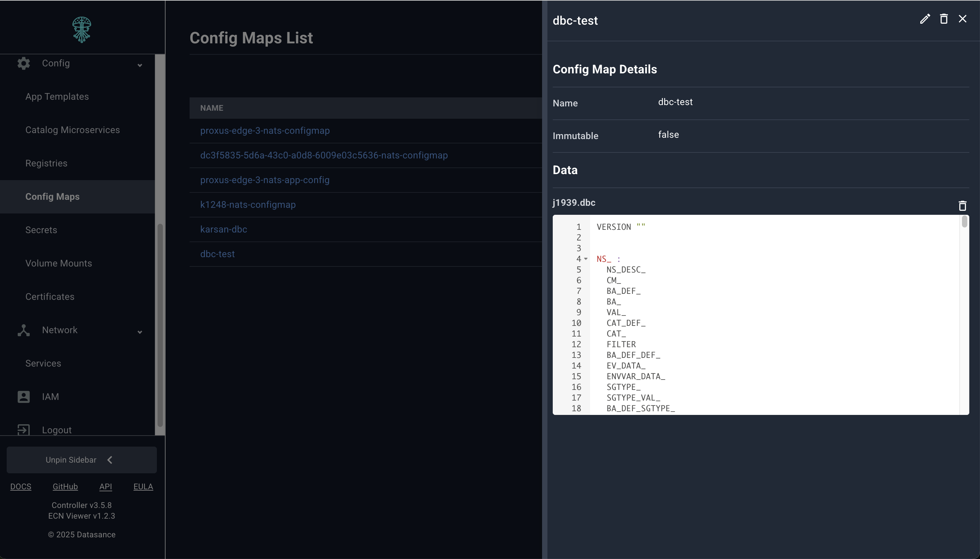Close the dbc-test details panel

(963, 18)
